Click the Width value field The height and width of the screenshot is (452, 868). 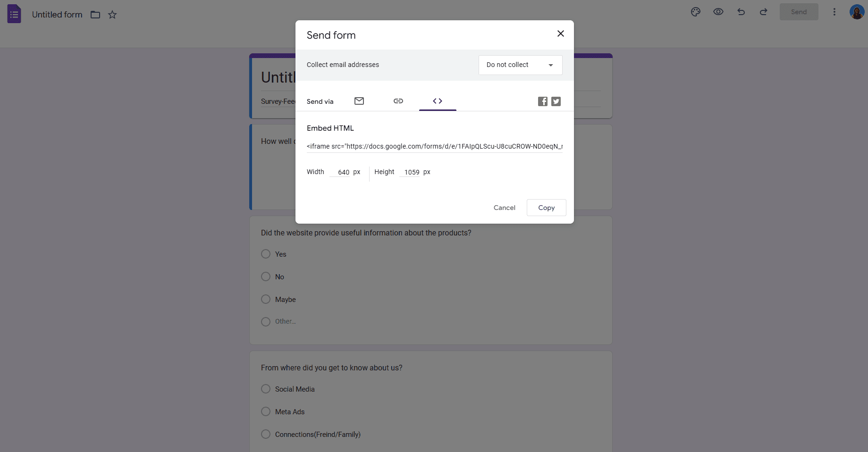point(343,172)
